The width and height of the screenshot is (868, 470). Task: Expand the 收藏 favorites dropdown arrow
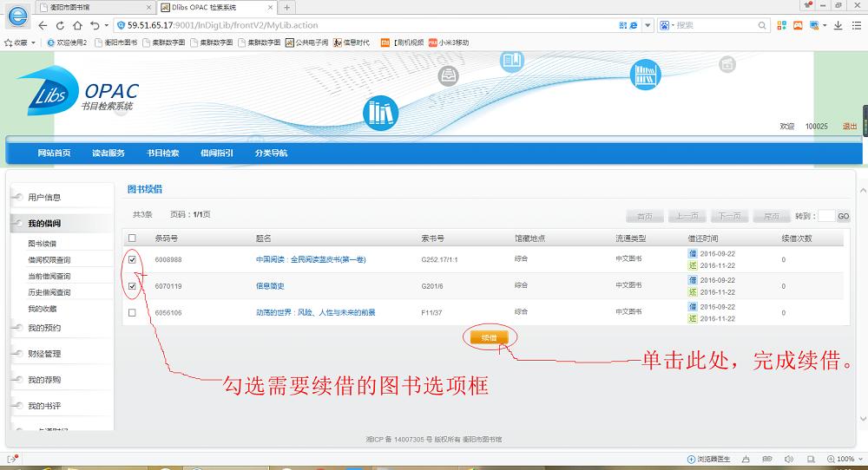[33, 42]
